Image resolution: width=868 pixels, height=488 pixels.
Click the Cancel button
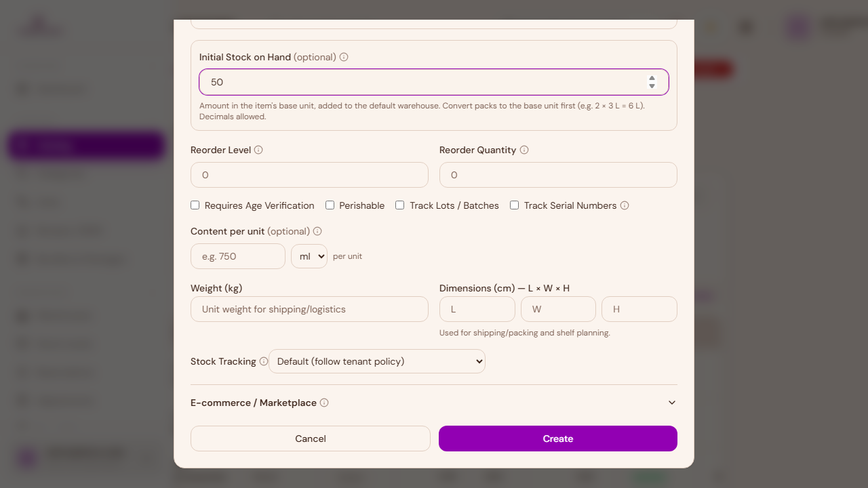pyautogui.click(x=311, y=439)
